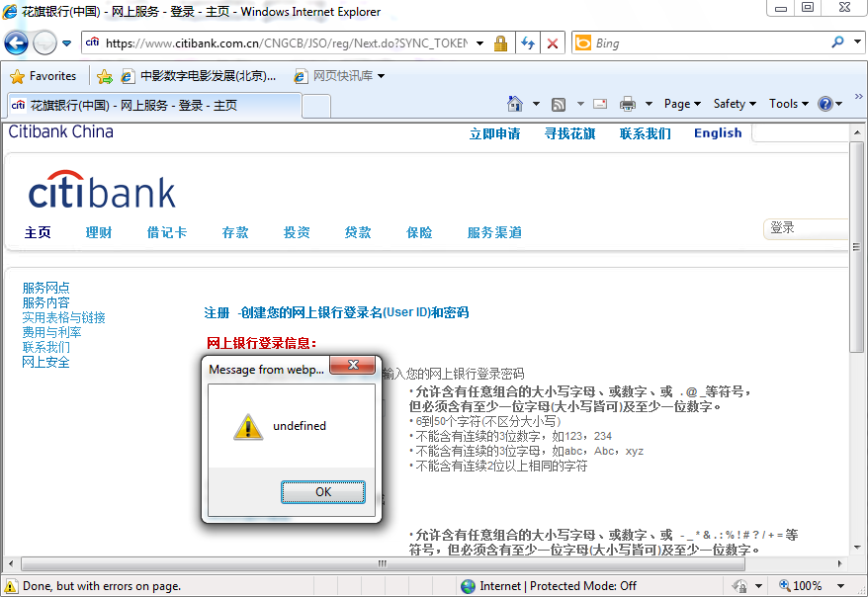
Task: Show more command bar items chevron
Action: 858,97
